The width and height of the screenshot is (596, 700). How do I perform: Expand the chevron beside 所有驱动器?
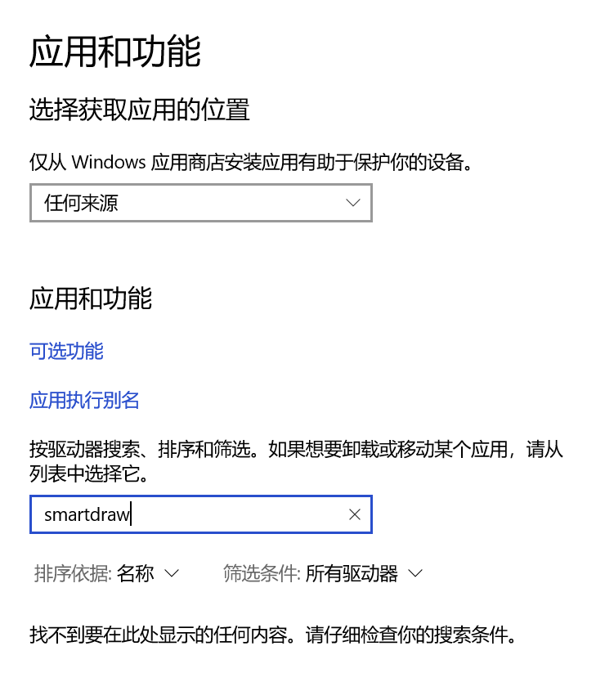point(415,573)
